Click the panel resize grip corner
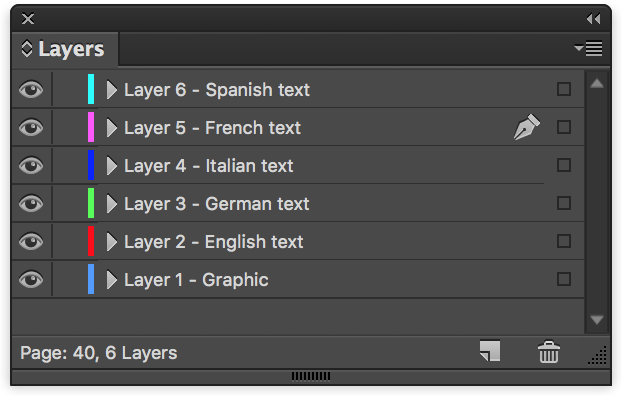The height and width of the screenshot is (400, 622). [598, 355]
